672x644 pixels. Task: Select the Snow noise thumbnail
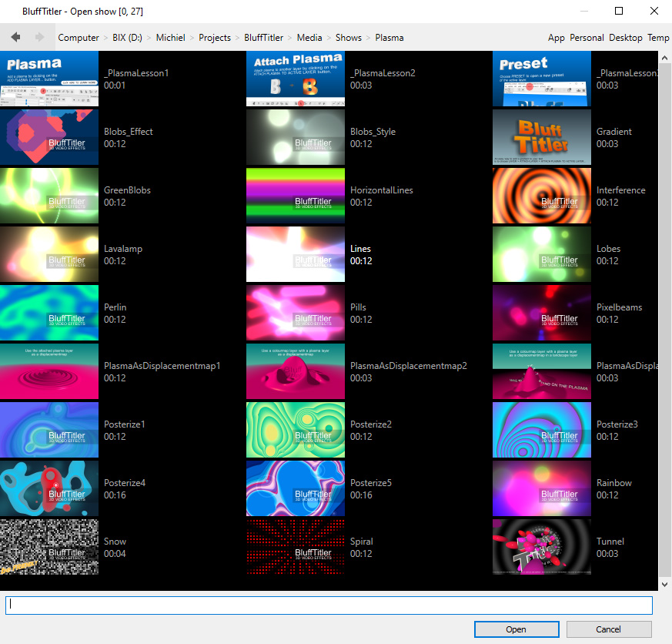point(49,548)
